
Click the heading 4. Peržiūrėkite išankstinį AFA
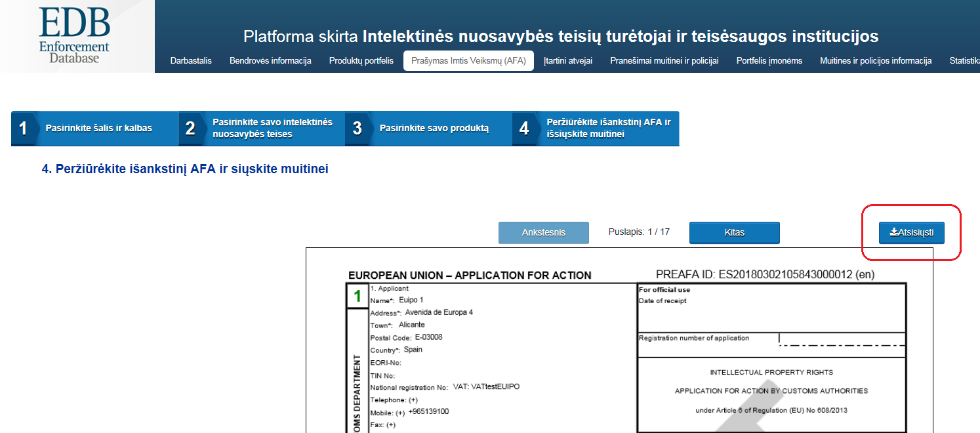tap(185, 169)
